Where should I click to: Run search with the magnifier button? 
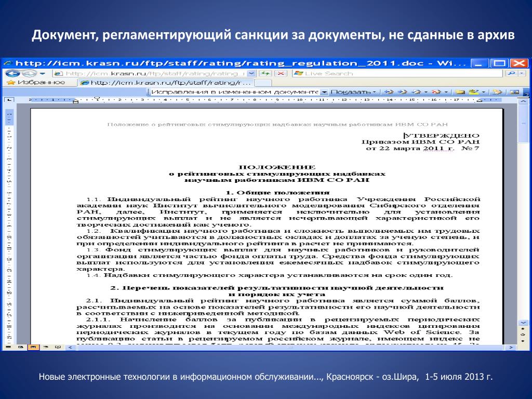511,73
